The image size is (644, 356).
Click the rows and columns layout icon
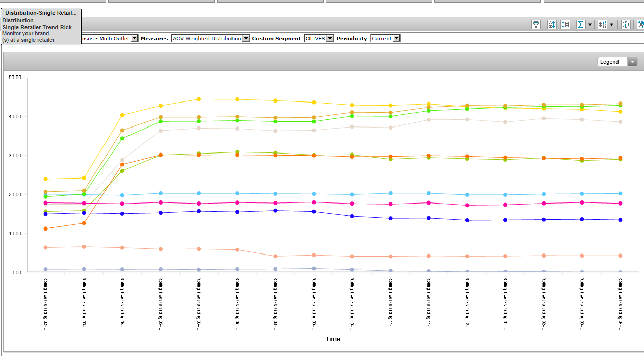(x=565, y=24)
